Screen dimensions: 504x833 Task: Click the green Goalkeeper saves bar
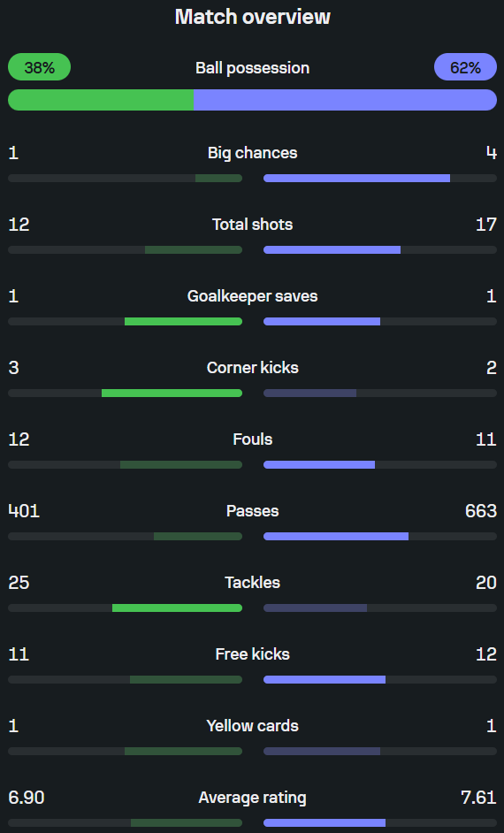pyautogui.click(x=183, y=321)
